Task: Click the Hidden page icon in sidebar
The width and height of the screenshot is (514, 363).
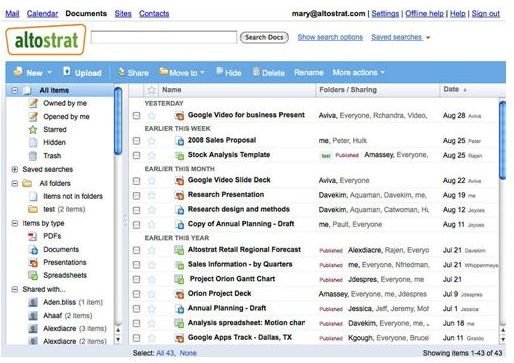Action: point(33,143)
